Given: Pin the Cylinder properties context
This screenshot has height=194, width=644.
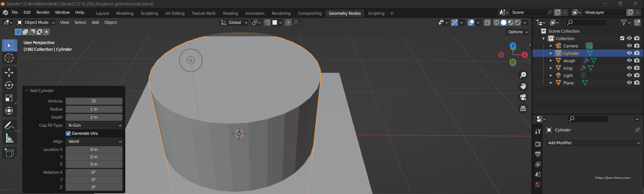Looking at the screenshot, I should (637, 130).
